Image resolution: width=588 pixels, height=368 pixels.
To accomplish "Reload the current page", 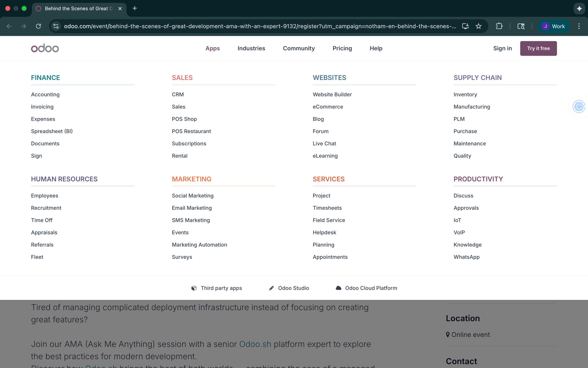I will click(x=38, y=26).
